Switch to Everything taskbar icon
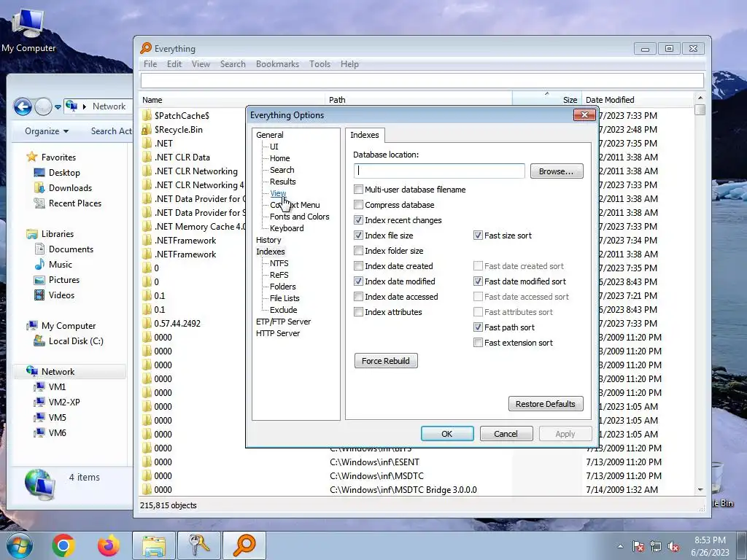This screenshot has width=747, height=560. (x=244, y=545)
